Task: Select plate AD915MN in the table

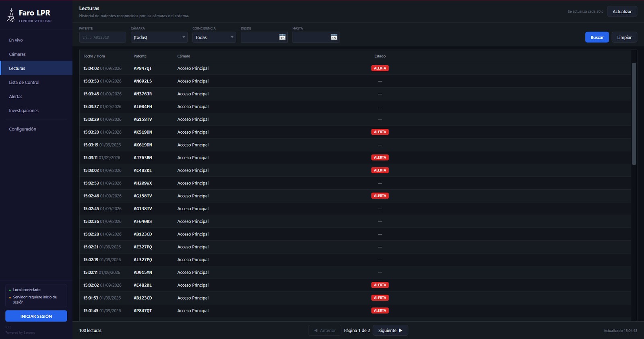Action: point(143,273)
